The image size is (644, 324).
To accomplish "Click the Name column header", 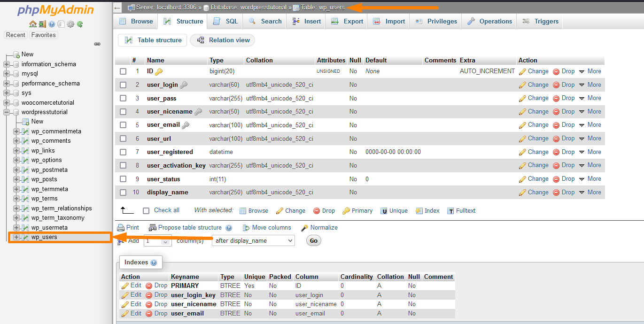I will [155, 60].
